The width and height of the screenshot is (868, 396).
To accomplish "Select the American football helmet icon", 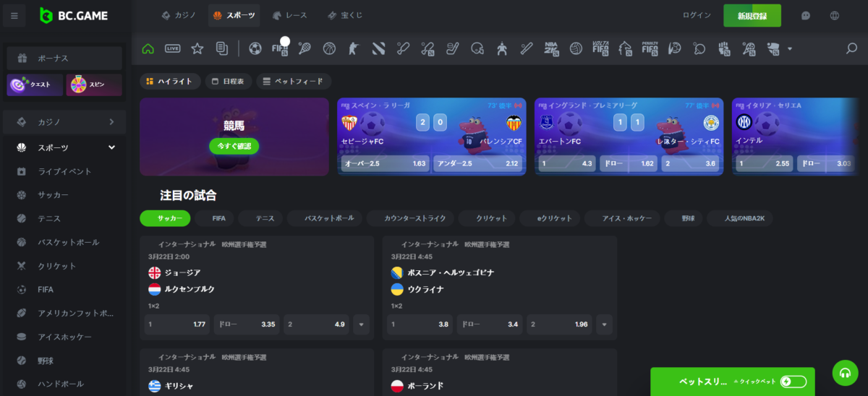I will 477,48.
